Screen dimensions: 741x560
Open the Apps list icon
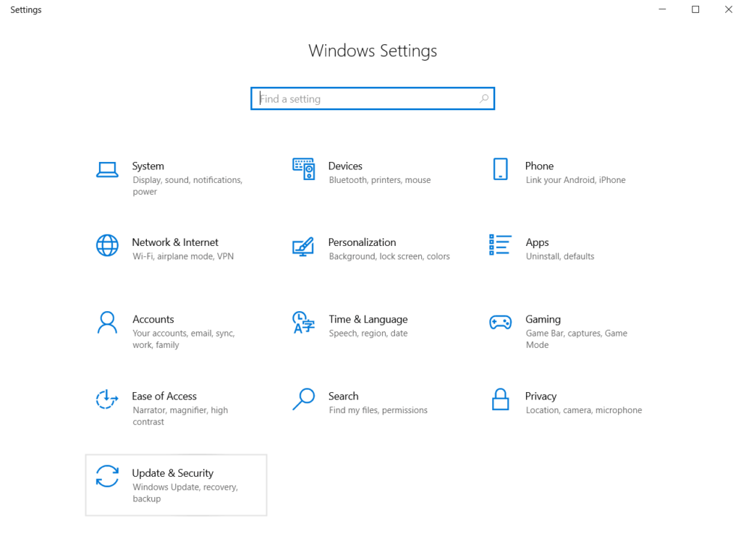pyautogui.click(x=500, y=245)
